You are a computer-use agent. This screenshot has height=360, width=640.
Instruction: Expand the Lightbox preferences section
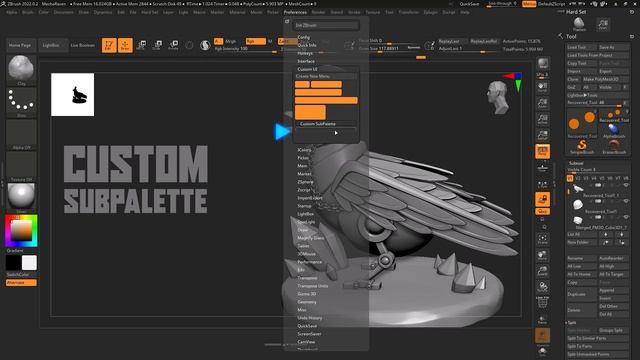pos(306,214)
